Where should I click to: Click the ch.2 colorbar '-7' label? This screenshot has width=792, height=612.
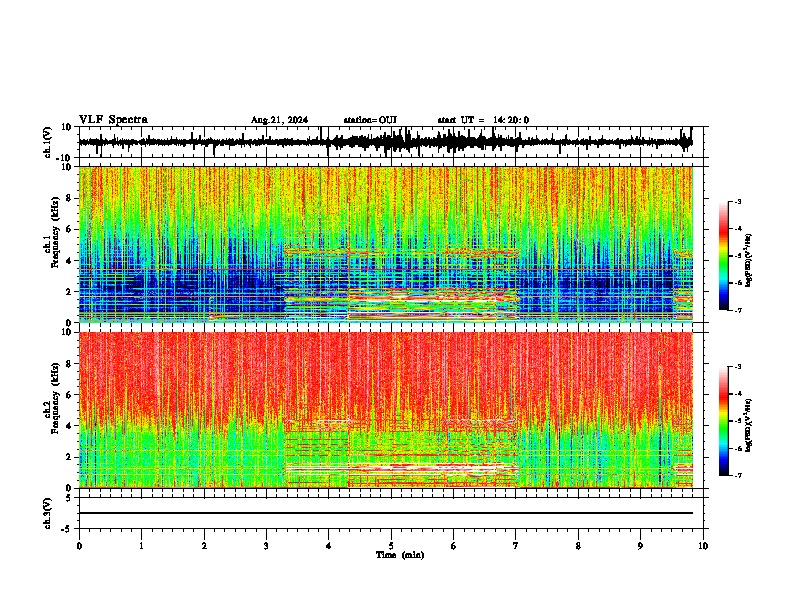click(738, 475)
